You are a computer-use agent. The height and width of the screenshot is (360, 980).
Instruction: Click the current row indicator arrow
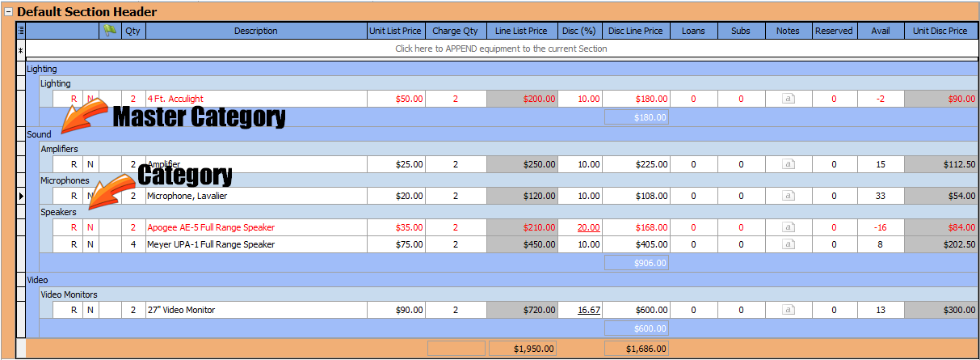(x=21, y=196)
